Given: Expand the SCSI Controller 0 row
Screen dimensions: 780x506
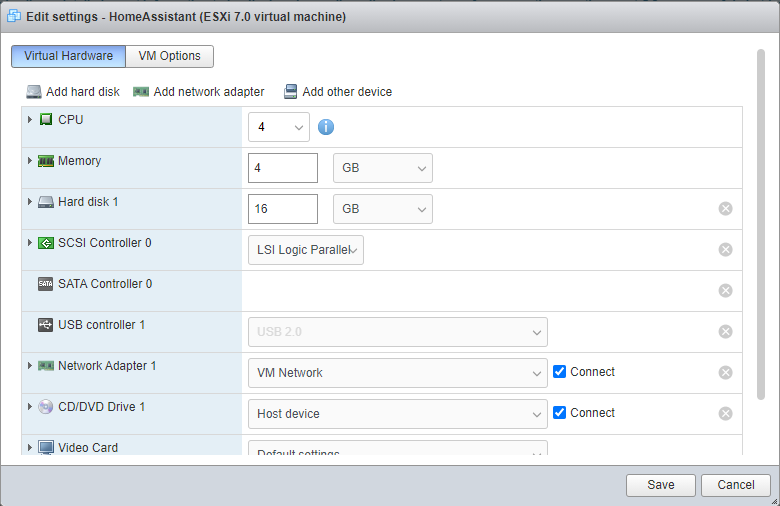Looking at the screenshot, I should point(30,243).
